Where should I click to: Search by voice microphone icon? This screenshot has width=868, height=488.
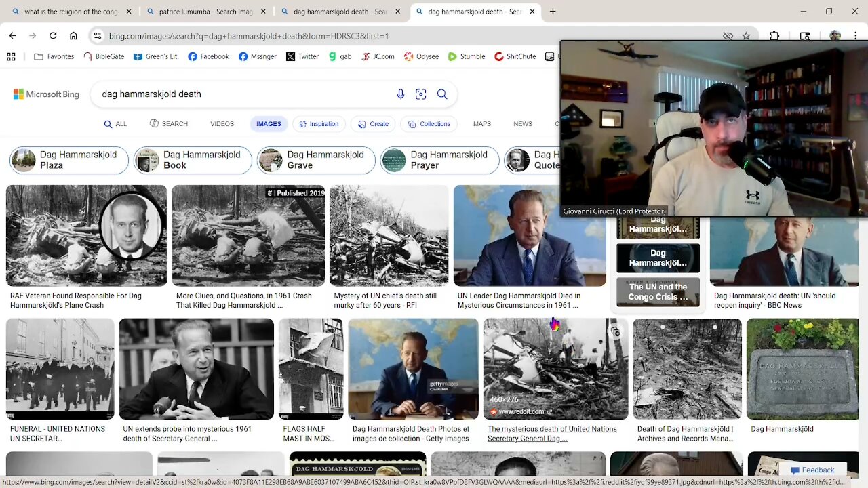400,94
